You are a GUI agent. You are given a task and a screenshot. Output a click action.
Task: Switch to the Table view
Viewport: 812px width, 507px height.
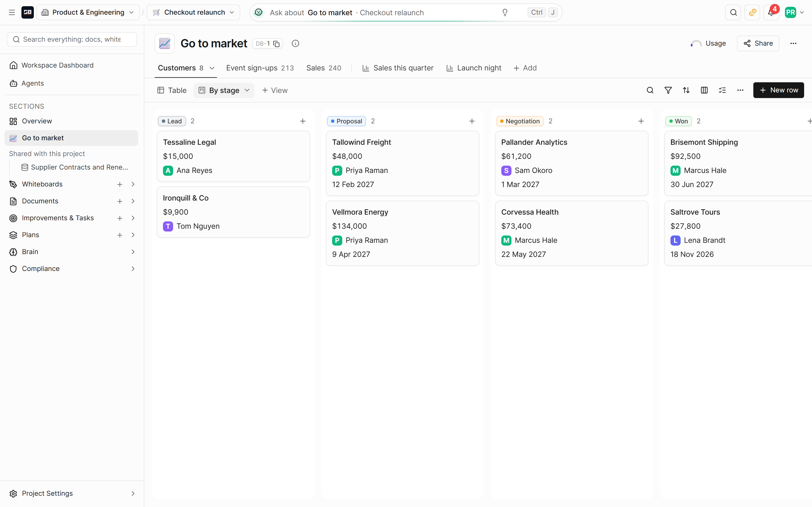[x=172, y=90]
